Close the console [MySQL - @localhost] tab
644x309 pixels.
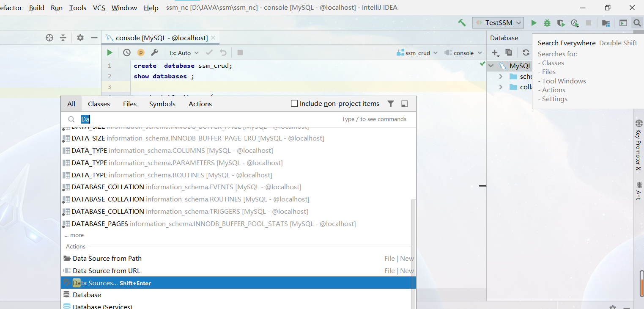click(213, 38)
